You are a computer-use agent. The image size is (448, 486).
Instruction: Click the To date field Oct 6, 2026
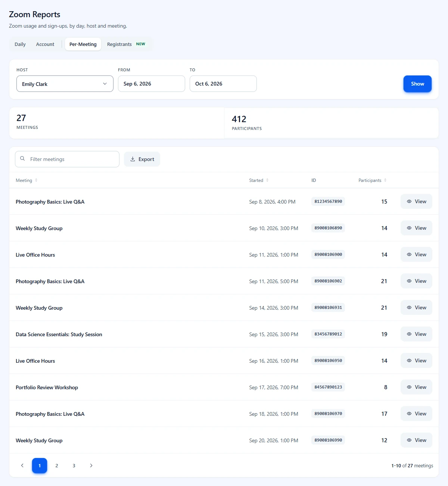[x=223, y=84]
